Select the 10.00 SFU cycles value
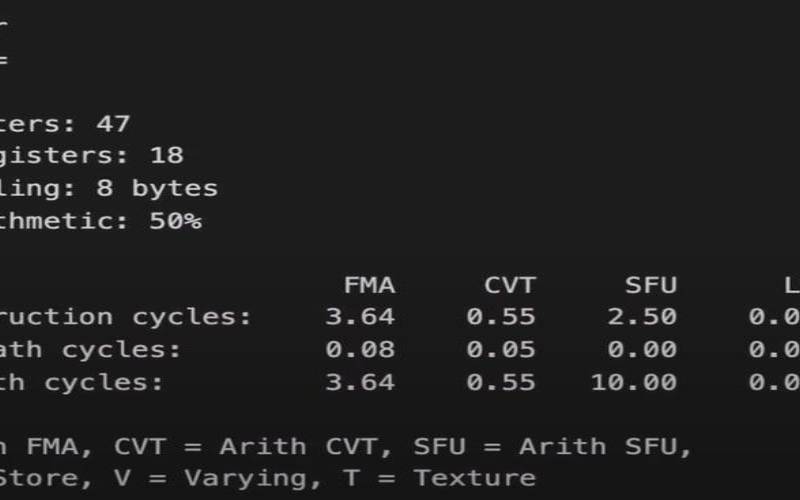This screenshot has height=500, width=800. (x=633, y=382)
